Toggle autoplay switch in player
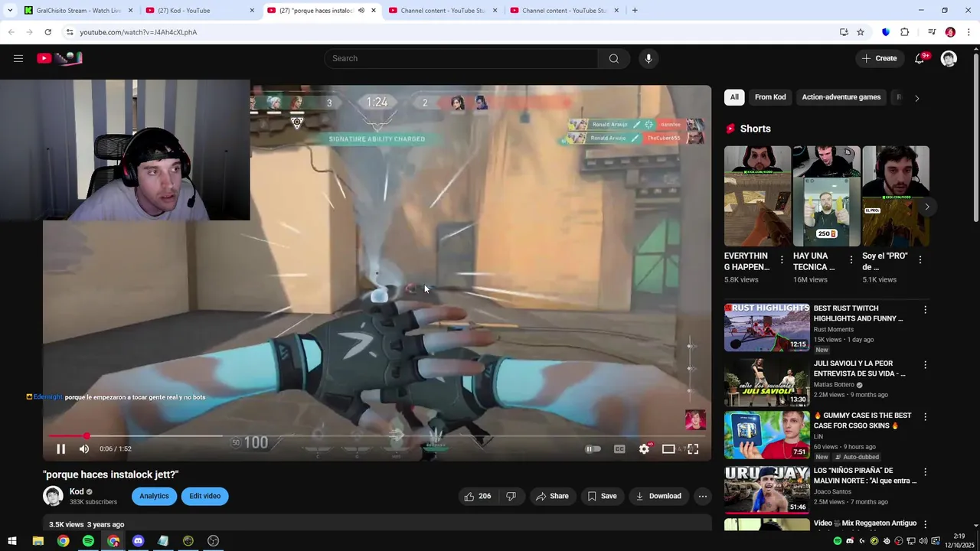The width and height of the screenshot is (980, 551). (593, 449)
